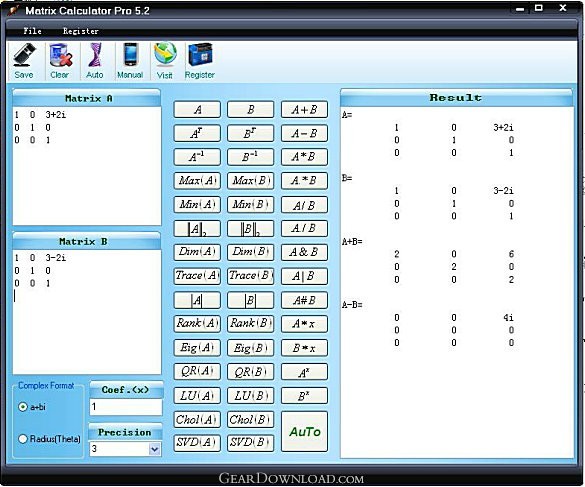Open the Manual toolbar icon
The image size is (585, 487).
(x=130, y=60)
